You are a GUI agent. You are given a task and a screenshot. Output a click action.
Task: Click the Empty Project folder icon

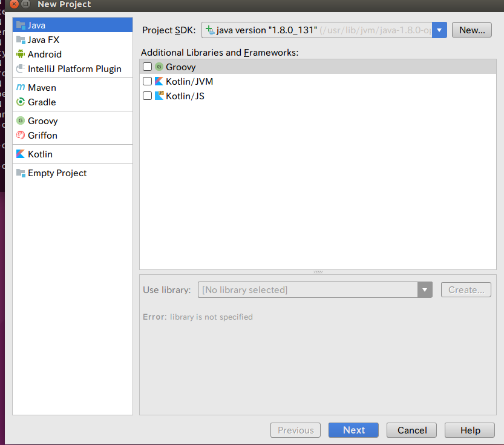click(x=21, y=173)
